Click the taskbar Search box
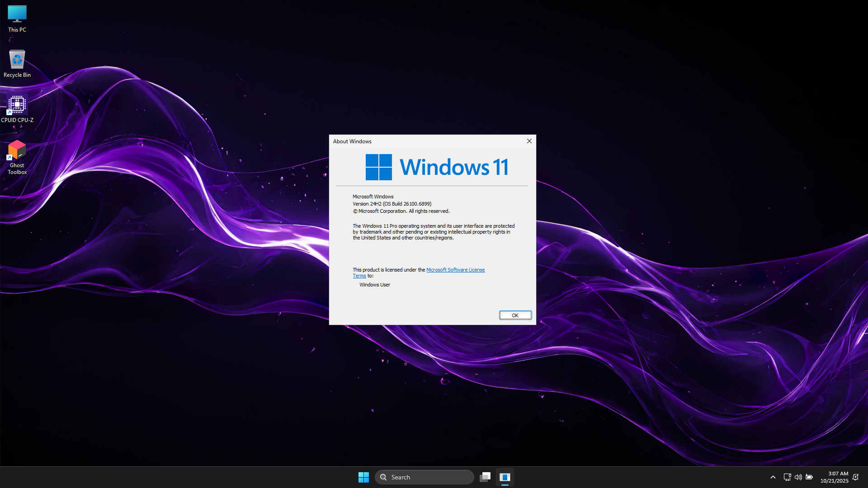Screen dimensions: 868x488 [x=425, y=477]
